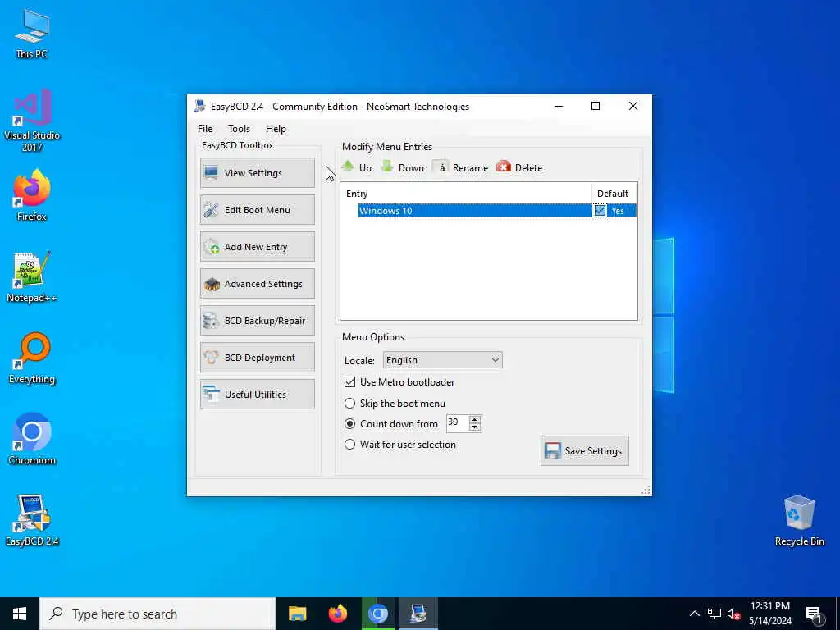Screen dimensions: 840x630
Task: Click the muted volume tray icon
Action: point(733,614)
